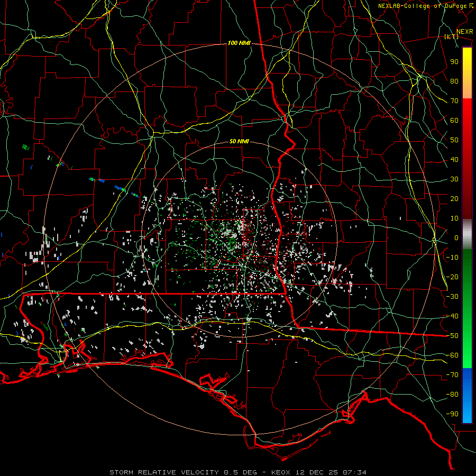476x476 pixels.
Task: Click the 0 value on velocity scale
Action: pyautogui.click(x=456, y=238)
